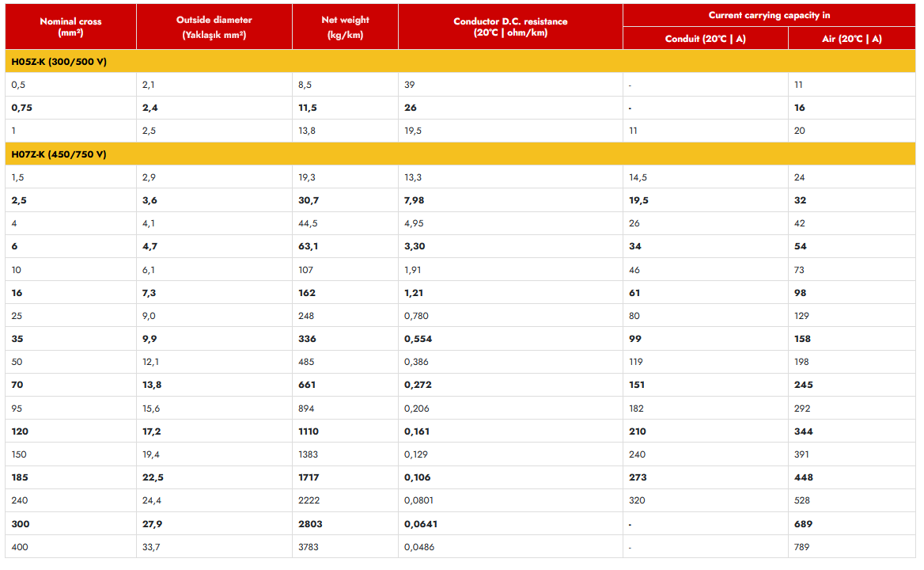Click the Air (20°C | A) subheader
Viewport: 924px width, 570px height.
(x=851, y=39)
